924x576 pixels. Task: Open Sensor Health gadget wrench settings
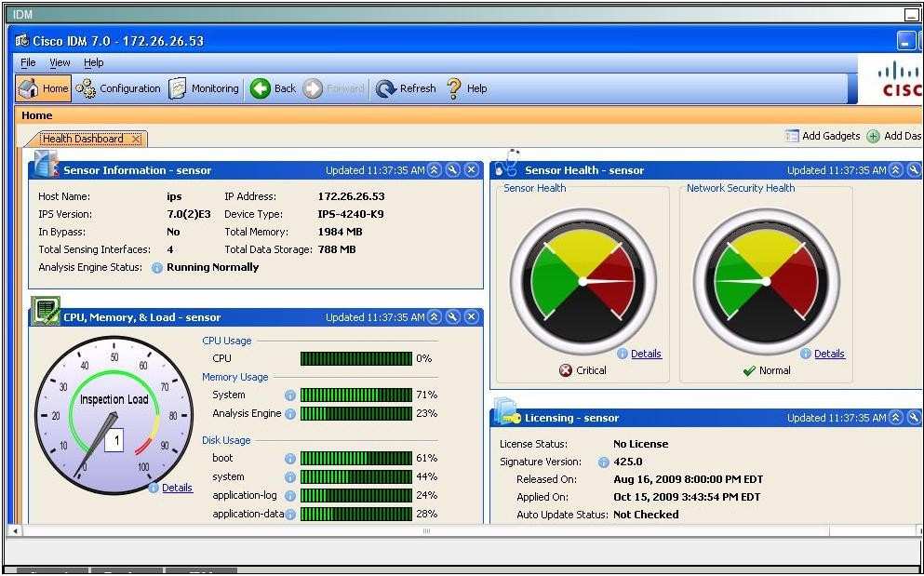coord(914,170)
